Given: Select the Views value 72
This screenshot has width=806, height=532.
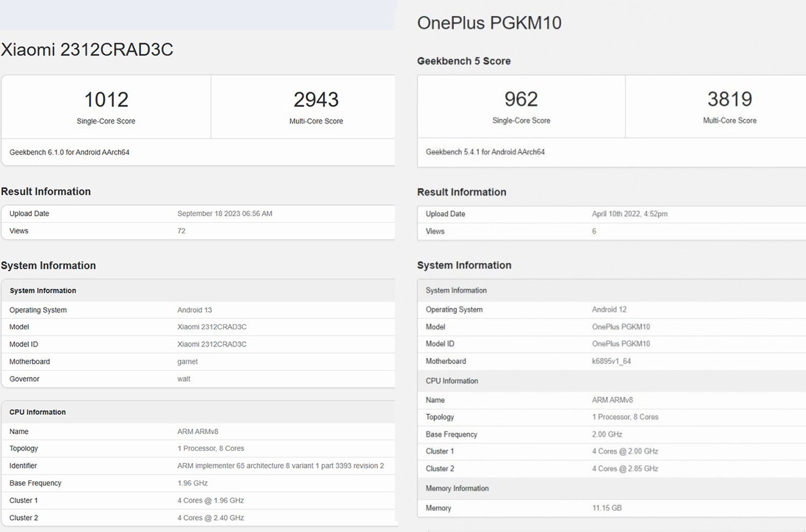Looking at the screenshot, I should (x=182, y=231).
